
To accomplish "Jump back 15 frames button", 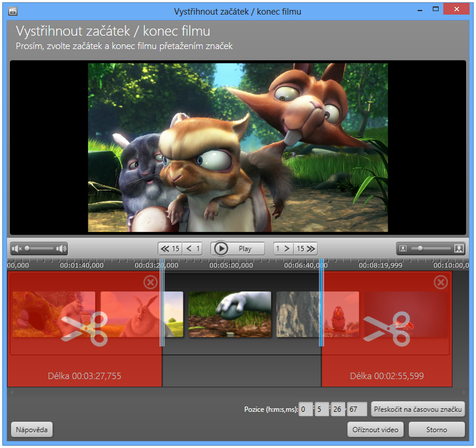I will click(x=170, y=249).
